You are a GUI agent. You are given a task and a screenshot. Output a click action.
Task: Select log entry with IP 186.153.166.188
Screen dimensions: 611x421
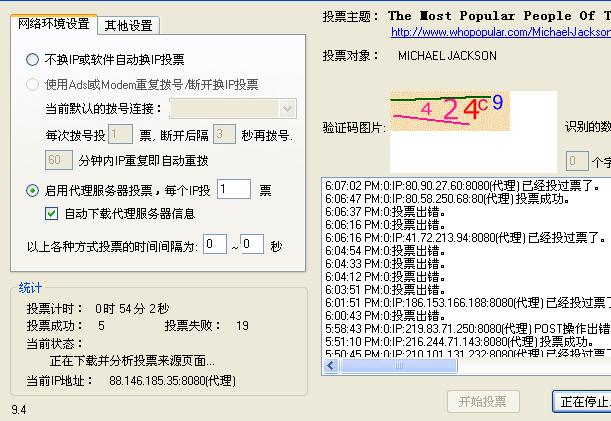pos(468,302)
